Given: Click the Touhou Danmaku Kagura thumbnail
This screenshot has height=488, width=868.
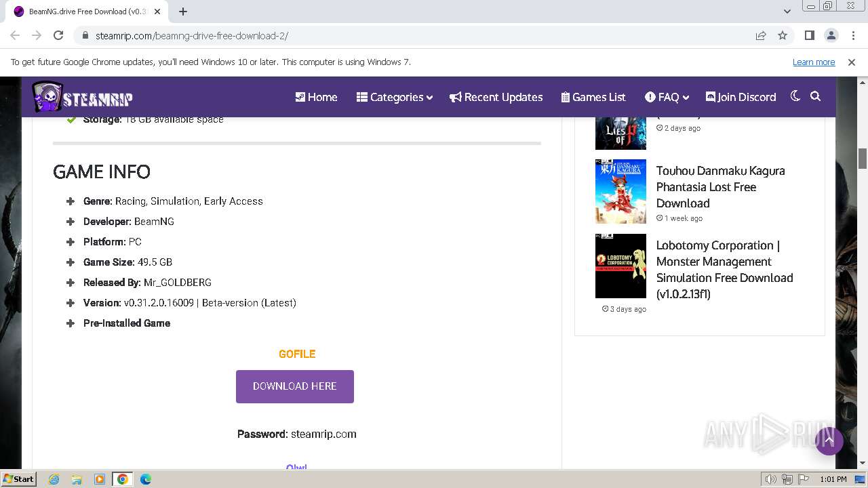Looking at the screenshot, I should 620,191.
